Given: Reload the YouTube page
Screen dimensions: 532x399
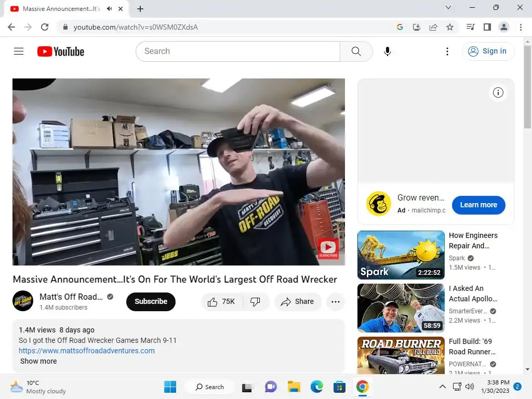Looking at the screenshot, I should 45,27.
